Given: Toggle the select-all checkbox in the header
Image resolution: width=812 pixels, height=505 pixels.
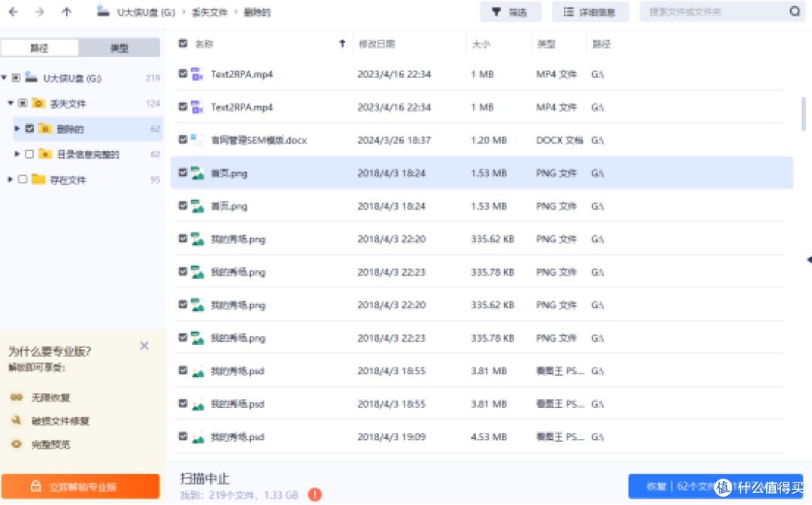Looking at the screenshot, I should click(183, 44).
